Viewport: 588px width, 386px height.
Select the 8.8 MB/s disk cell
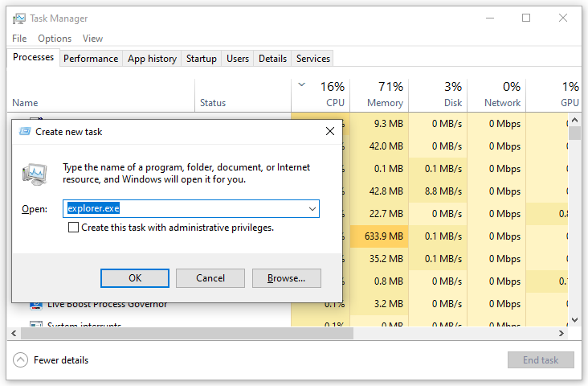[x=438, y=191]
